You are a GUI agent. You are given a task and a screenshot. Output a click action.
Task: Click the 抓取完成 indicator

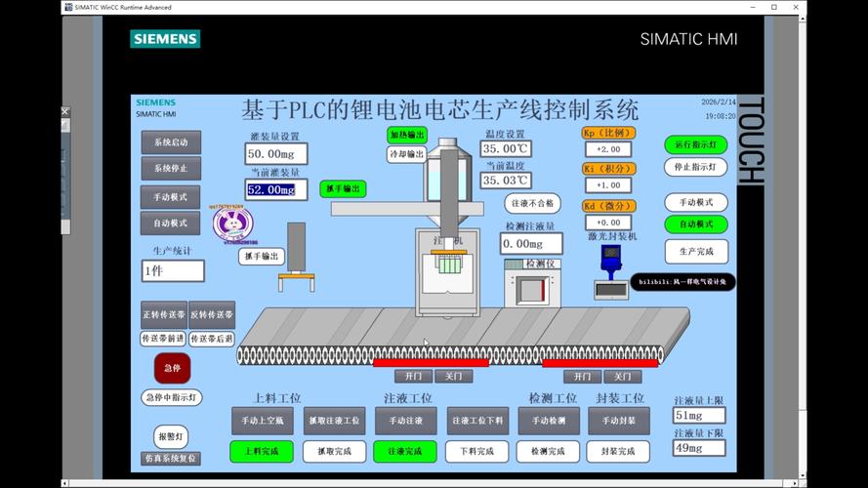[334, 452]
